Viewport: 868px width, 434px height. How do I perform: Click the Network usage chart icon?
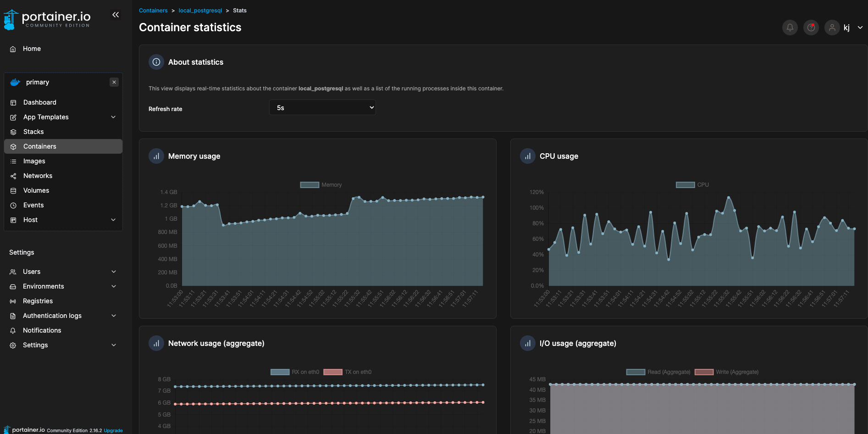point(156,343)
